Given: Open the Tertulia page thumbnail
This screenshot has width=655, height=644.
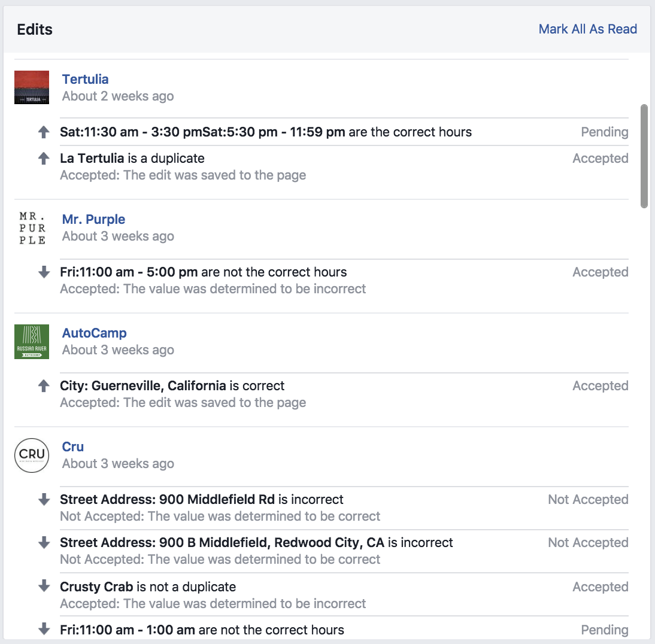Looking at the screenshot, I should [32, 87].
